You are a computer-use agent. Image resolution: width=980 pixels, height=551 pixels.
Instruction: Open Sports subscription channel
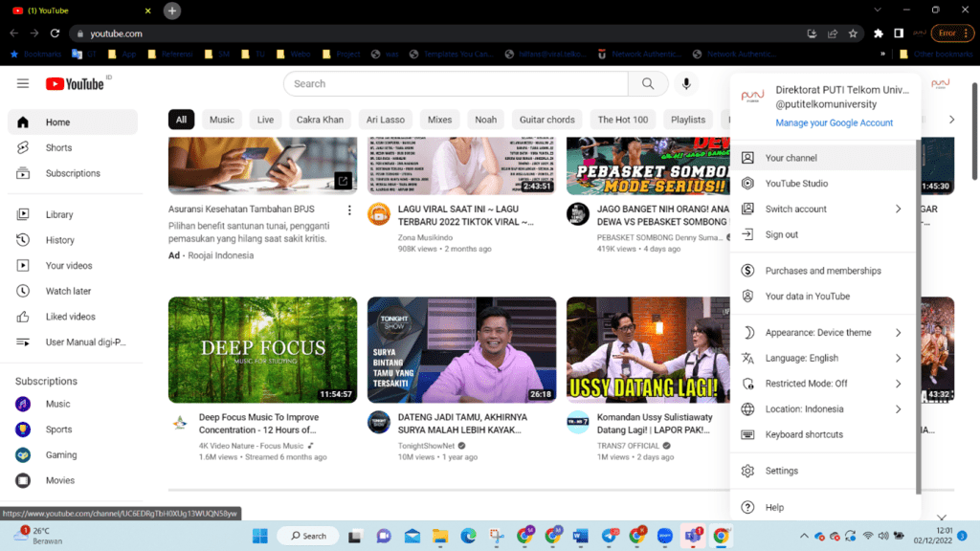pos(73,430)
